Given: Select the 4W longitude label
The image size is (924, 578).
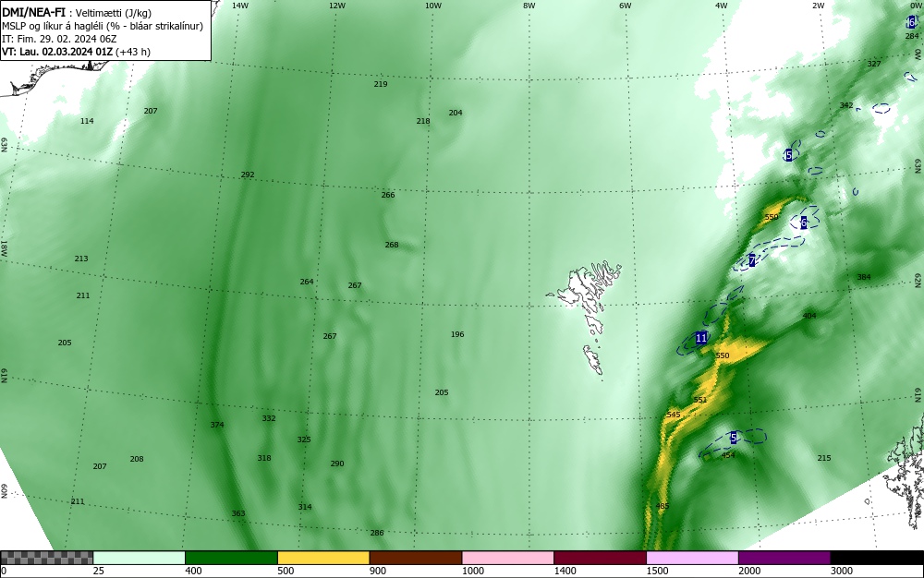Looking at the screenshot, I should click(722, 6).
